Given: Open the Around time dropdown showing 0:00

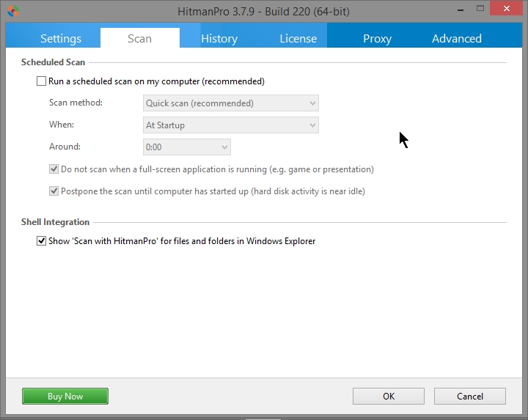Looking at the screenshot, I should (187, 147).
